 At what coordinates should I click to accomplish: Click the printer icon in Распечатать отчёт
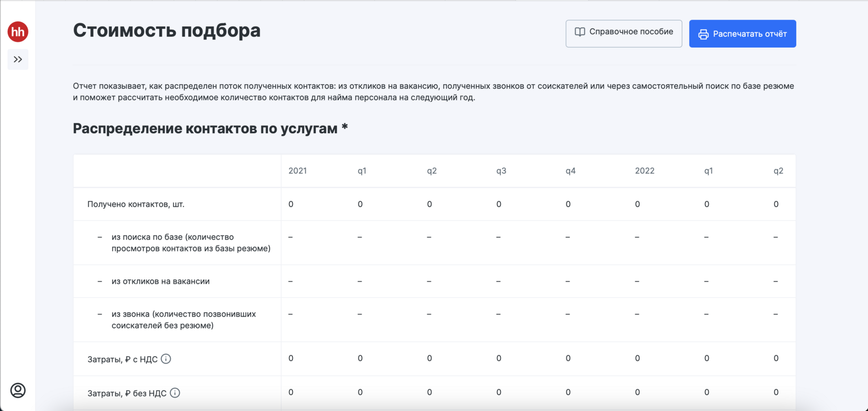pos(703,34)
